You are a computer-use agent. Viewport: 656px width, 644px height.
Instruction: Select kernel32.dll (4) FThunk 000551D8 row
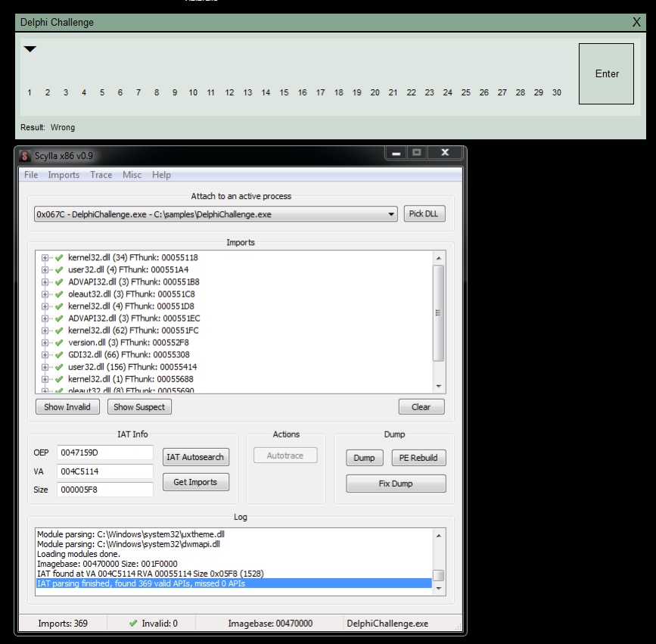coord(131,306)
